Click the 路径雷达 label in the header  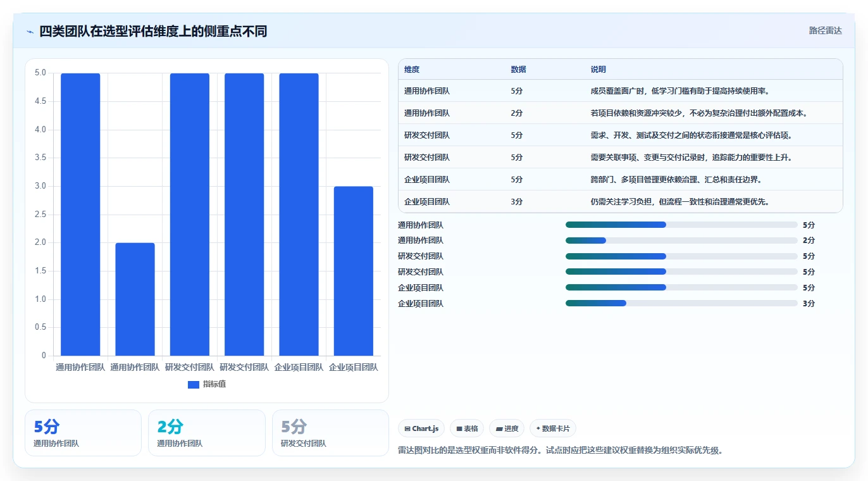click(x=826, y=30)
